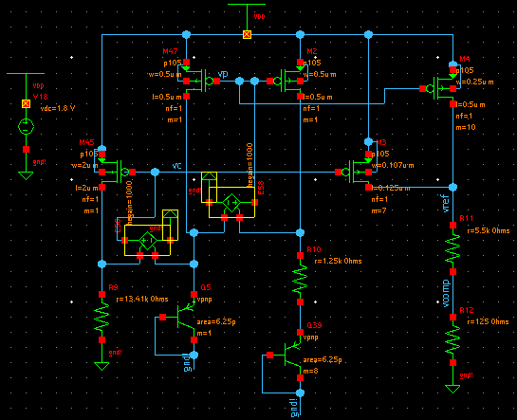Viewport: 517px width, 420px height.
Task: Select the gnd triangle symbol beside E56
Action: (x=170, y=214)
